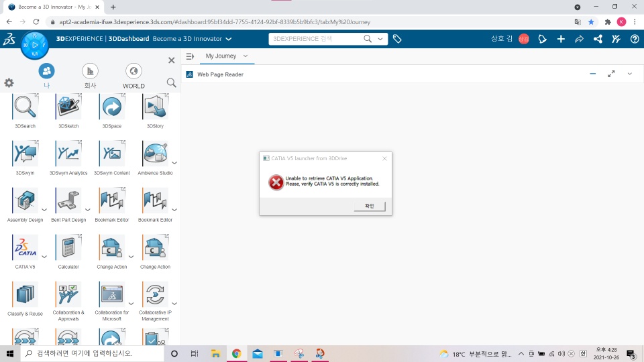Close the apps compass panel
This screenshot has width=644, height=362.
[x=171, y=60]
